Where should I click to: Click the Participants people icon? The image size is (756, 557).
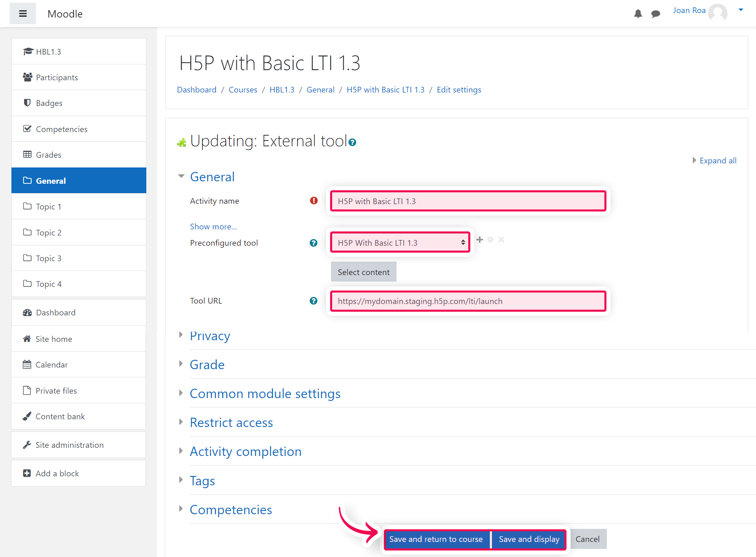(28, 77)
